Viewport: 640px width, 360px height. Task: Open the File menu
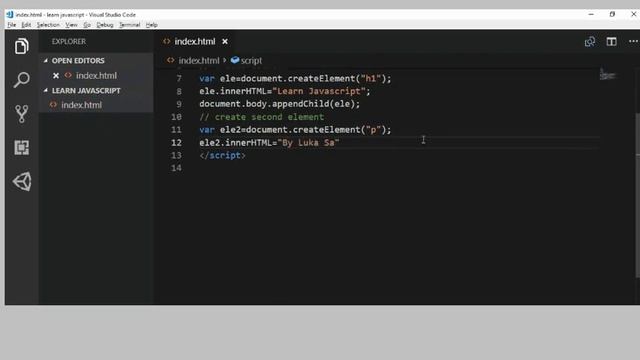[x=11, y=25]
